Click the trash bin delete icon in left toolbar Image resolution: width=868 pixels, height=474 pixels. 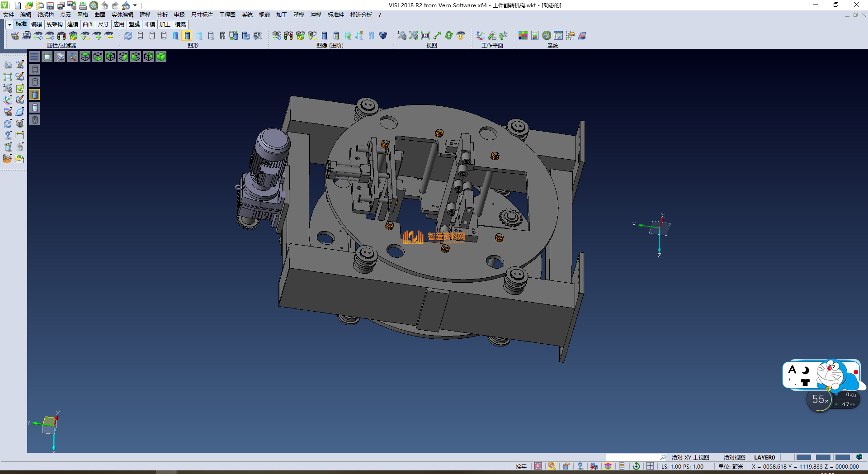[x=8, y=147]
